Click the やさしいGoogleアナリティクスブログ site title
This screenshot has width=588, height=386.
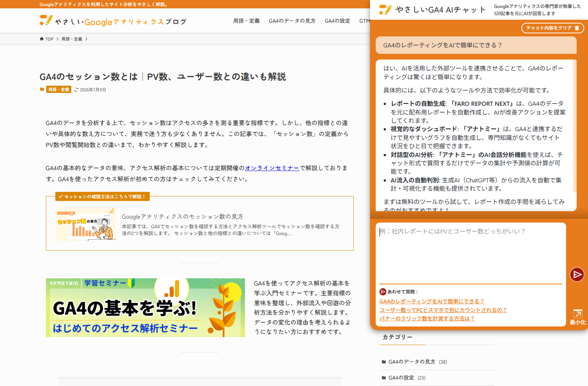point(121,22)
